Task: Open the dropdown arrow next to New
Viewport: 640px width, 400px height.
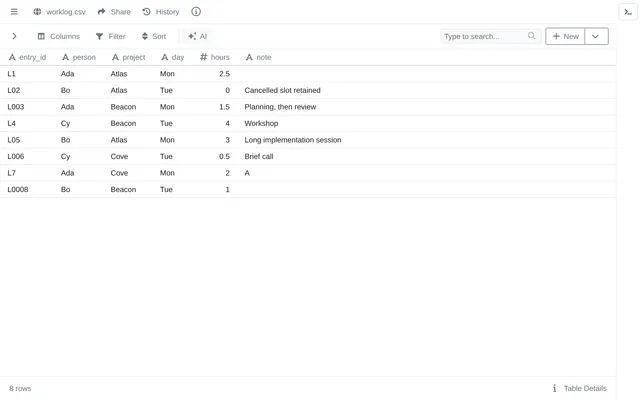Action: tap(596, 36)
